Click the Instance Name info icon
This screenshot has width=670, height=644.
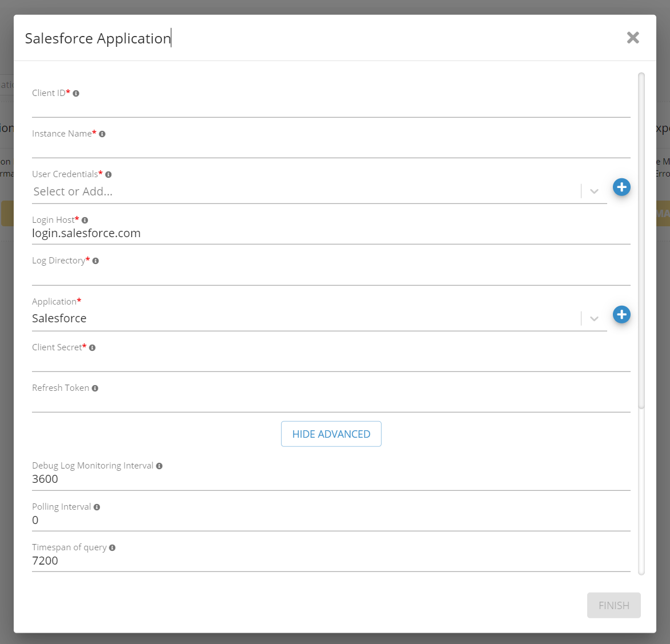[x=102, y=134]
